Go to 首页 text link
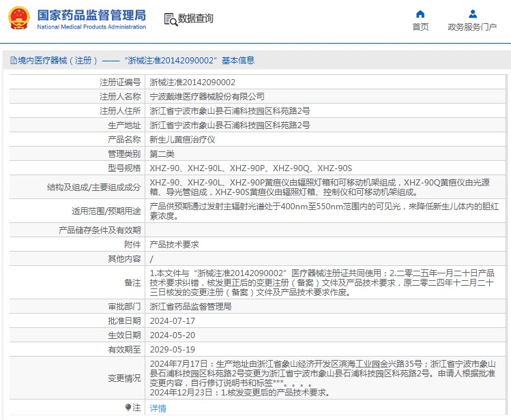Screen dimensions: 511x420 pos(420,27)
